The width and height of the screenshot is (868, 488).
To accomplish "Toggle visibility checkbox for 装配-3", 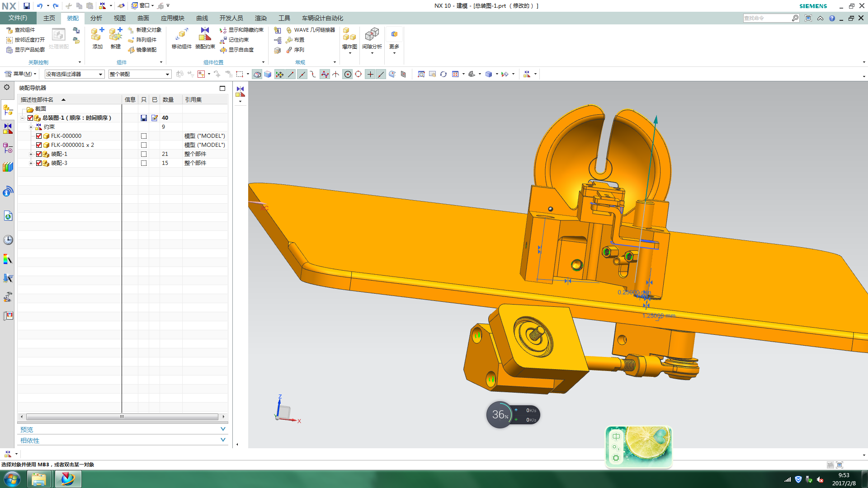I will click(x=39, y=163).
